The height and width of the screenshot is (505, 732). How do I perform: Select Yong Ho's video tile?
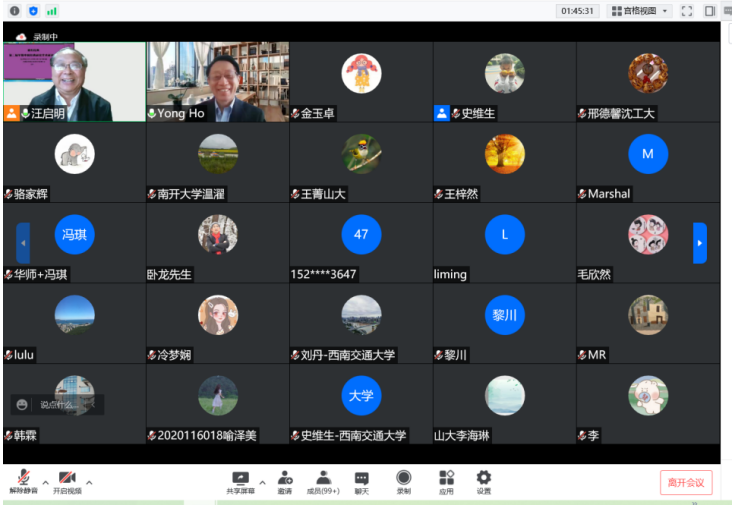click(x=217, y=81)
